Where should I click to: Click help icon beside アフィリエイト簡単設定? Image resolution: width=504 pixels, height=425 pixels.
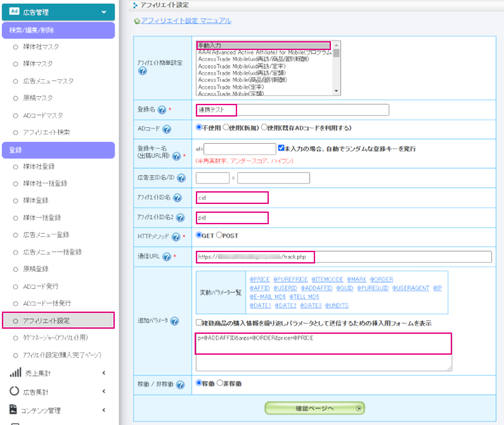click(143, 71)
